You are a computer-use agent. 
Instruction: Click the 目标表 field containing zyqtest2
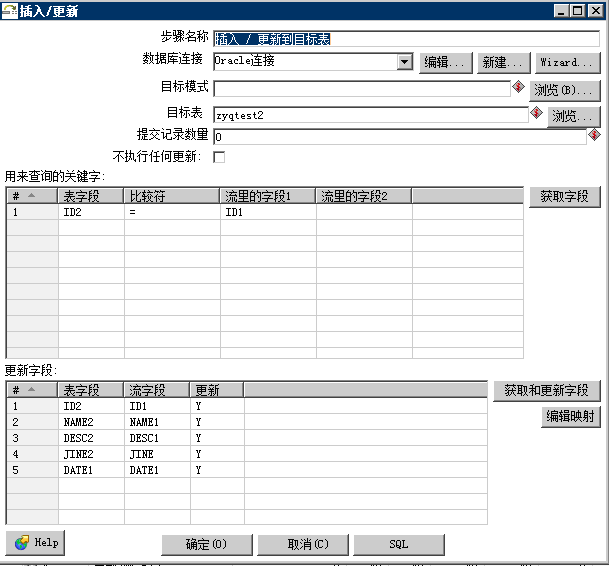coord(371,115)
